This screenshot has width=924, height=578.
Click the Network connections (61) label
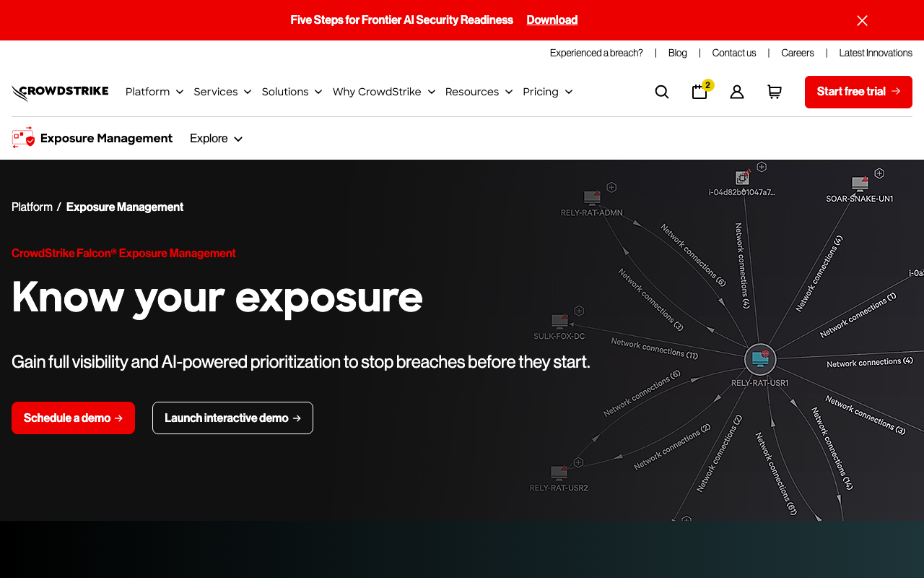(776, 473)
